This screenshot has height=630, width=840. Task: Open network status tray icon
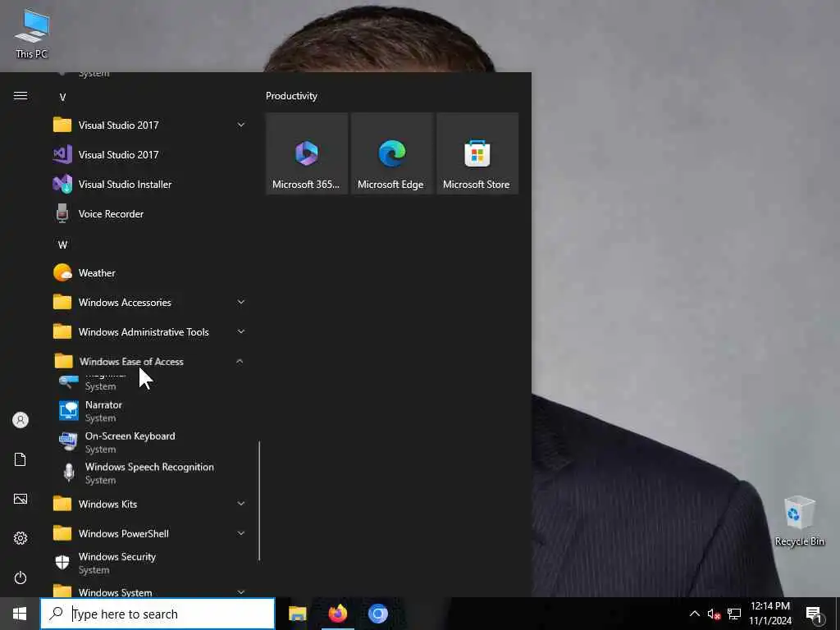point(734,614)
